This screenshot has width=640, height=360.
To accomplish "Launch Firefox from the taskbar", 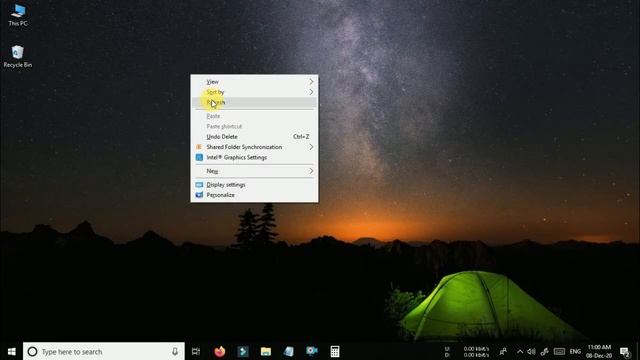I will tap(220, 351).
